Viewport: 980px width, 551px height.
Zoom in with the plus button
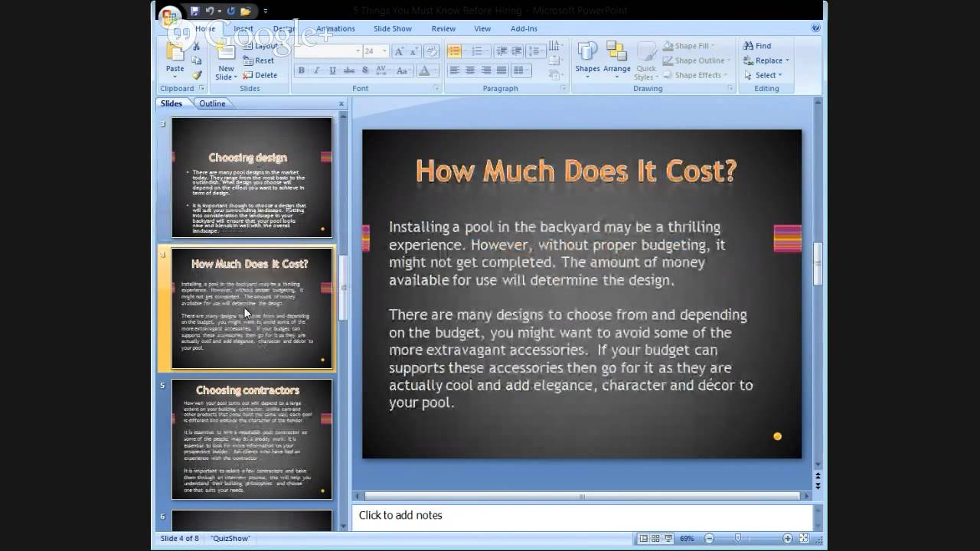[x=787, y=539]
